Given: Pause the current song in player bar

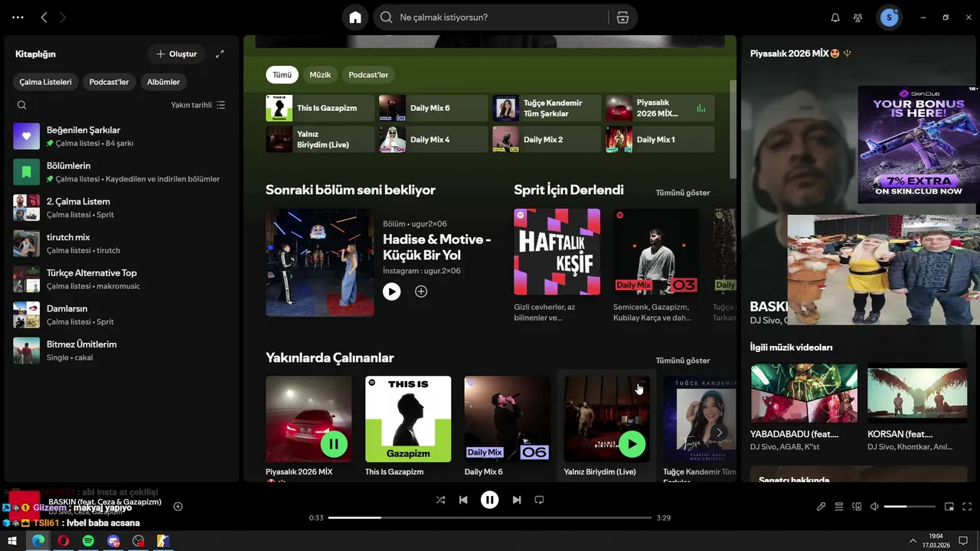Looking at the screenshot, I should (x=489, y=500).
